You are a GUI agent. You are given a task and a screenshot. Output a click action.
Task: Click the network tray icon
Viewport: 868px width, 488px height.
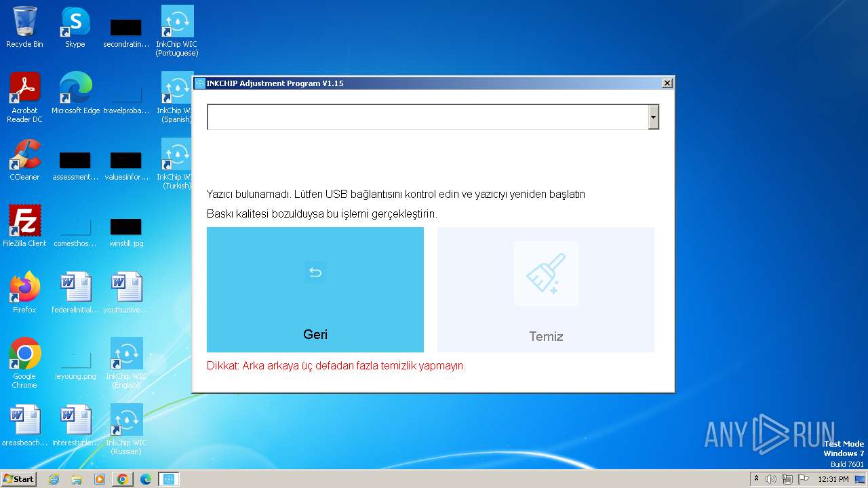[x=787, y=479]
